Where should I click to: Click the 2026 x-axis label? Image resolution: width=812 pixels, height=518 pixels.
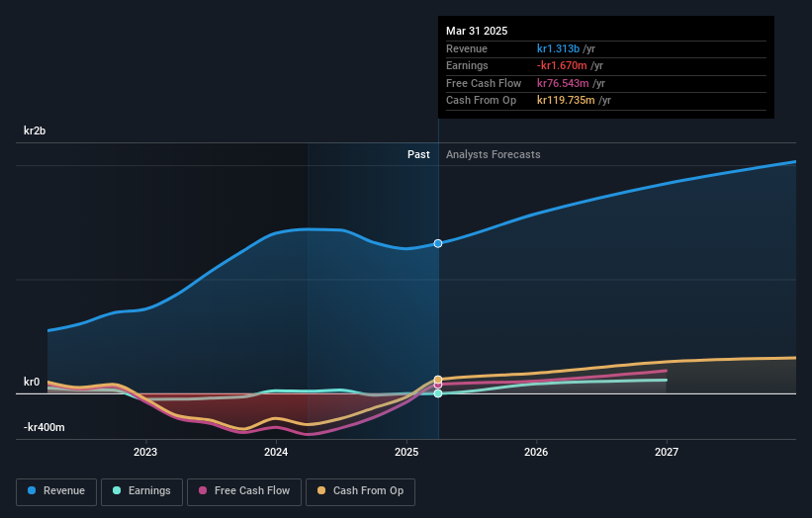tap(536, 452)
